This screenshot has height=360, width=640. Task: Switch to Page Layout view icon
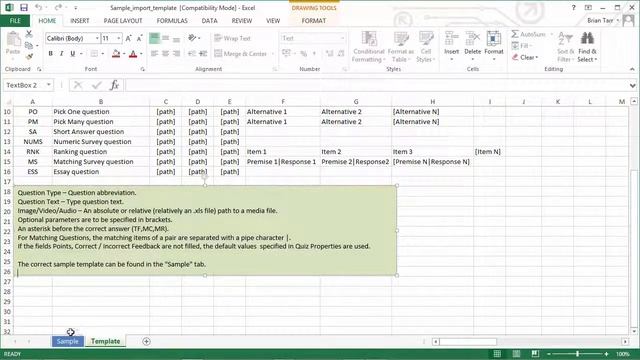(x=516, y=354)
